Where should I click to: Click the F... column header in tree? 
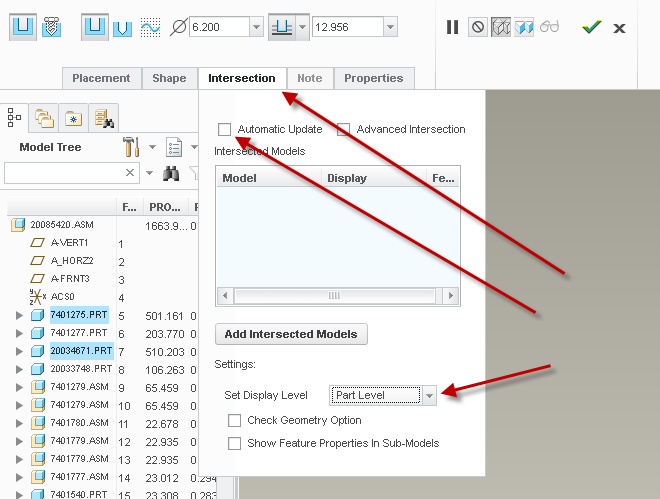130,207
